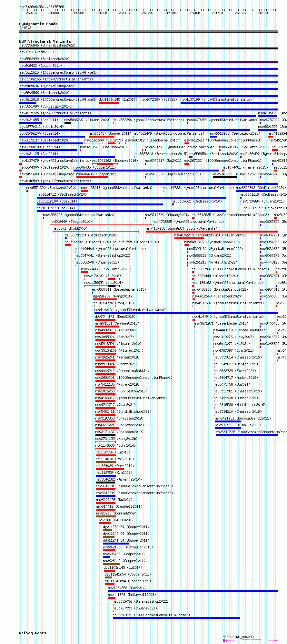Select dgv2330n166 (gnomADStructuralVariants) label
This screenshot has width=287, height=644.
click(56, 79)
